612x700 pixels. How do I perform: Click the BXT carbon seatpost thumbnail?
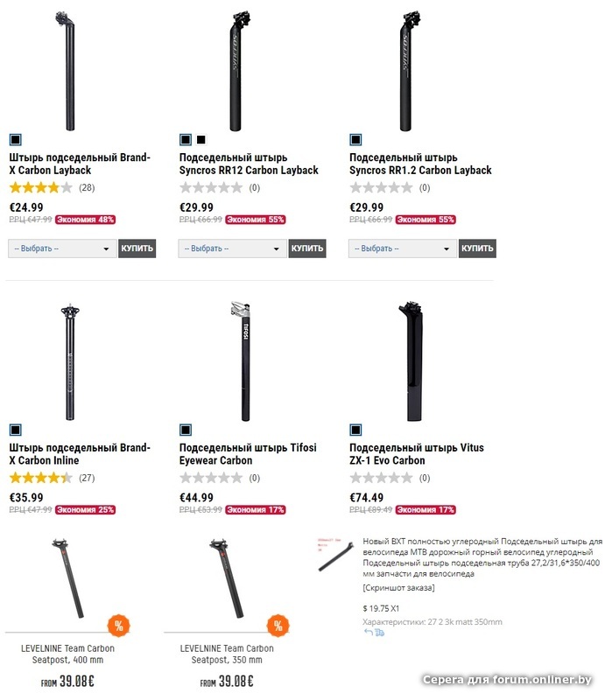334,555
